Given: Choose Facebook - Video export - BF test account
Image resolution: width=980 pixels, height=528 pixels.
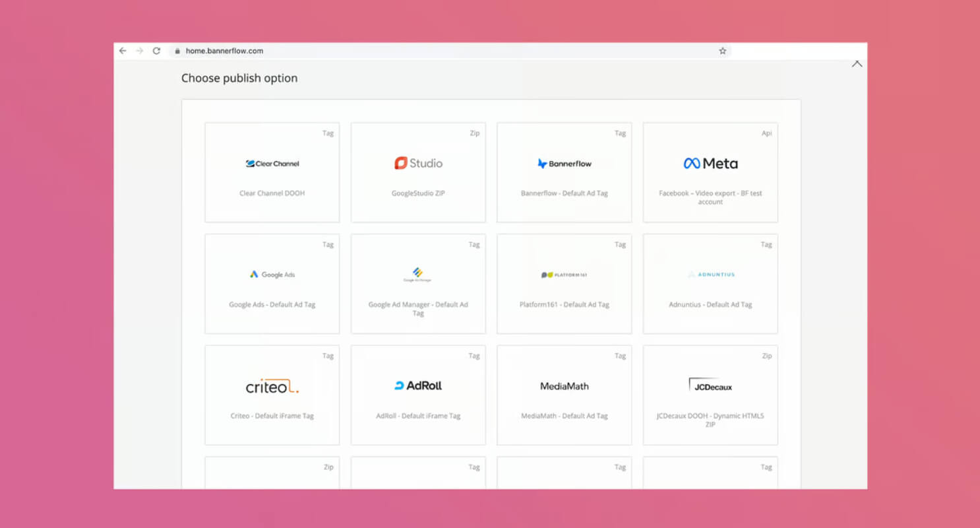Looking at the screenshot, I should [710, 197].
